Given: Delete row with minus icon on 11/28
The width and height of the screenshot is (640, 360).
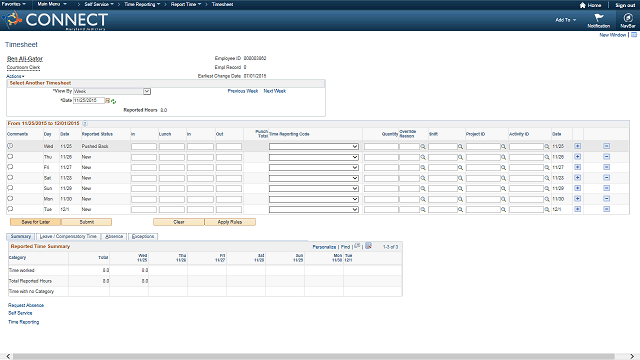Looking at the screenshot, I should (607, 178).
